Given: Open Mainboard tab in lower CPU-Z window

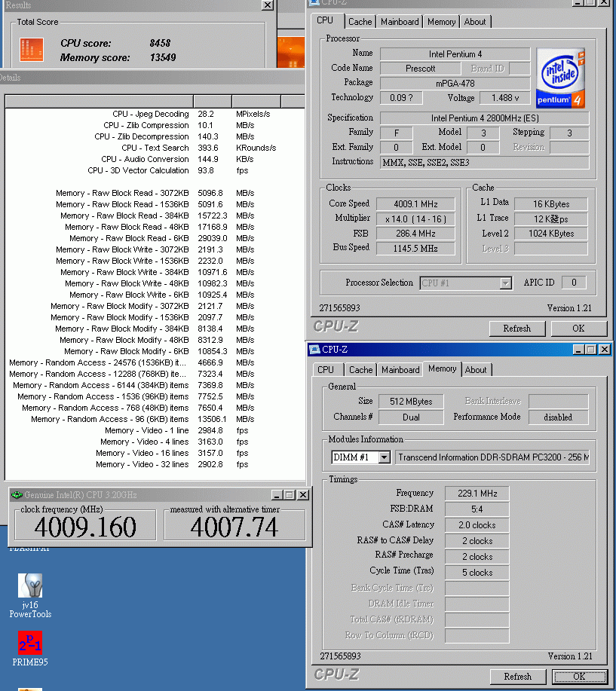Looking at the screenshot, I should point(400,370).
